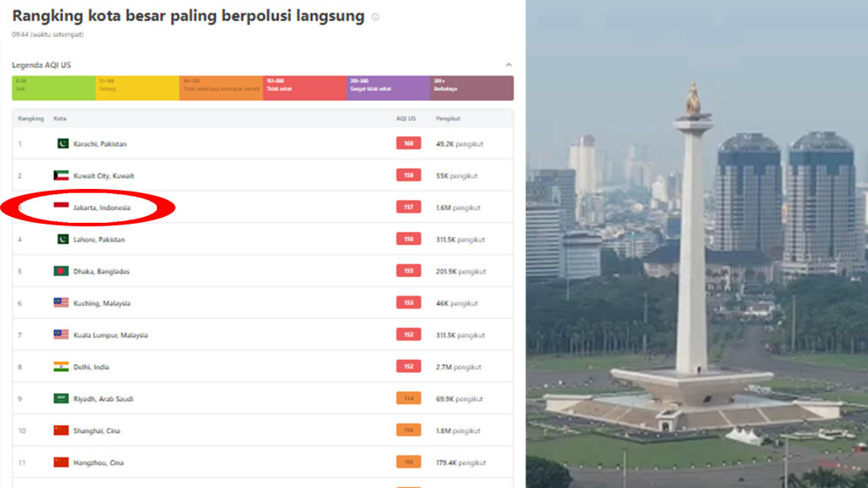The width and height of the screenshot is (868, 488).
Task: Open the Kuala Lumpur, Malaysia link
Action: (x=111, y=335)
